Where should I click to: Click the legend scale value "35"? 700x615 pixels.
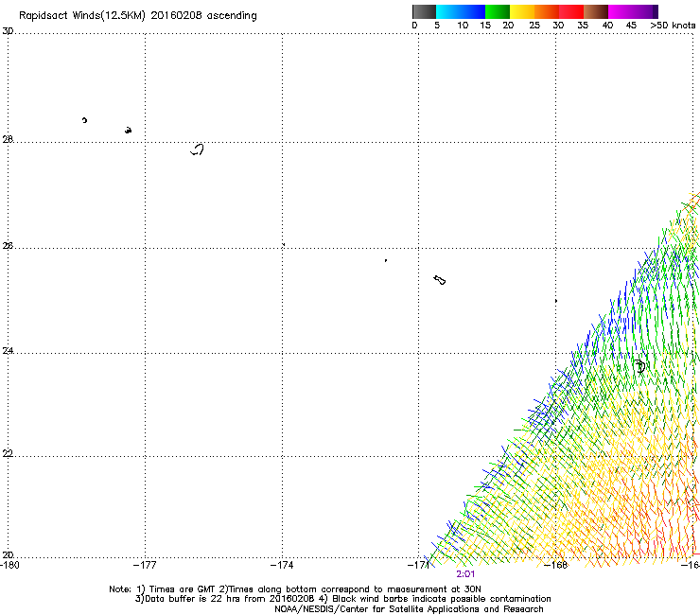pyautogui.click(x=583, y=26)
